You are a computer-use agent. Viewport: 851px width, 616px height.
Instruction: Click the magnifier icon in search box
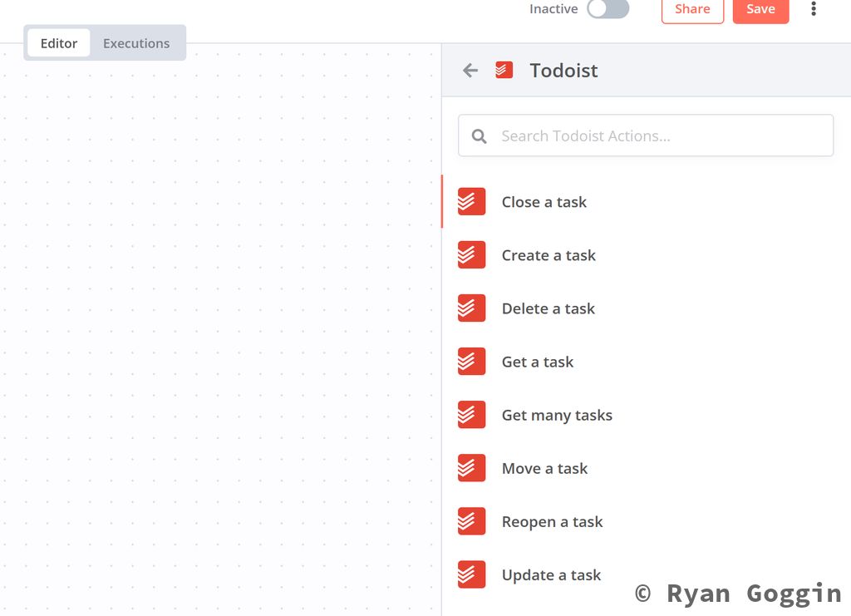[480, 136]
